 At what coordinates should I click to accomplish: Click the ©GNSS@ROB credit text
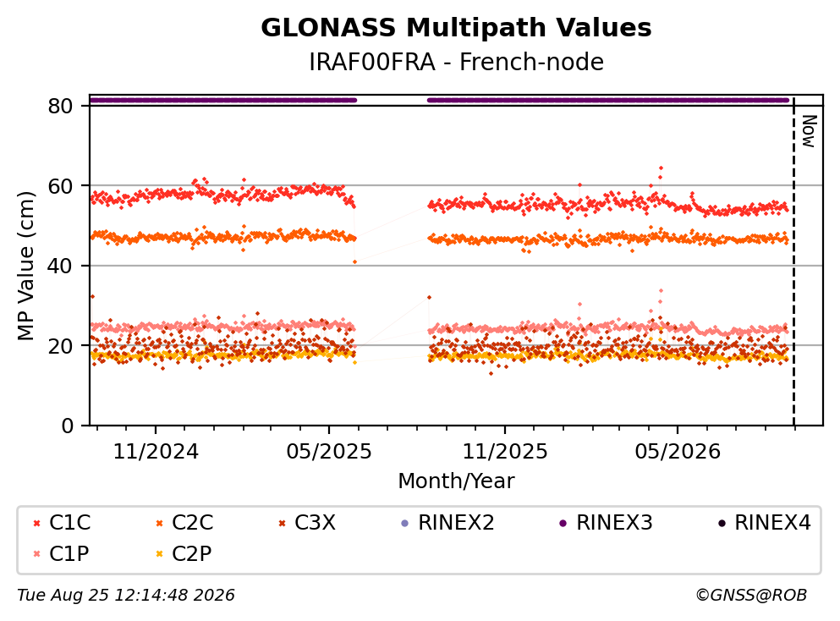tap(751, 596)
